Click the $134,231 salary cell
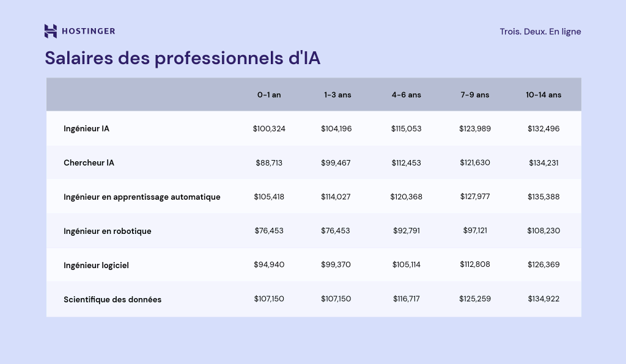The height and width of the screenshot is (364, 626). click(x=543, y=163)
